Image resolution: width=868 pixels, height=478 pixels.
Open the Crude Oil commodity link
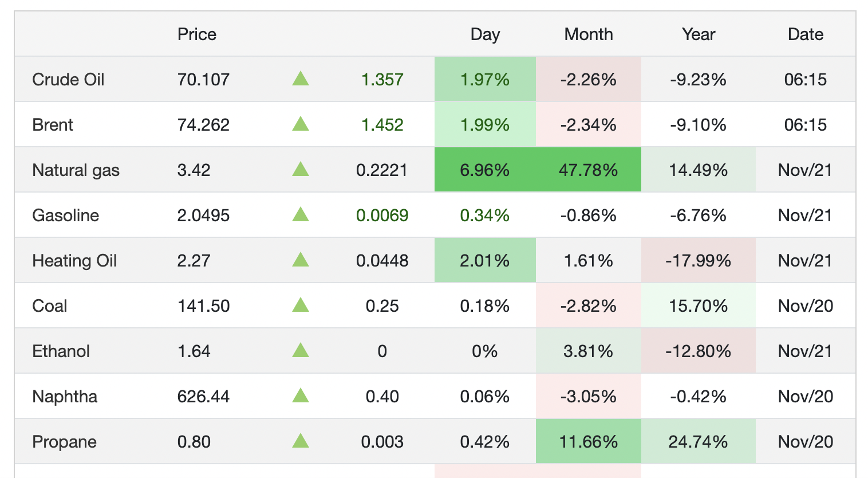click(x=68, y=79)
